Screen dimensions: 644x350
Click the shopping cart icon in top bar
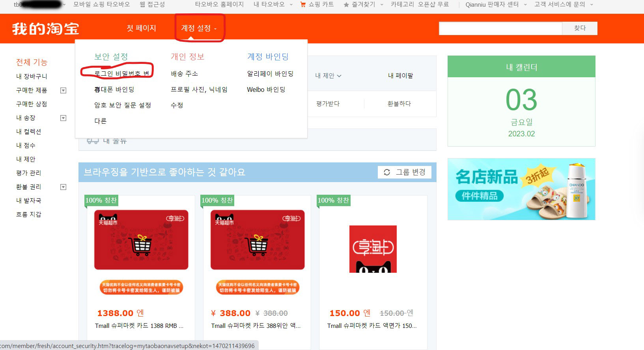click(x=303, y=5)
